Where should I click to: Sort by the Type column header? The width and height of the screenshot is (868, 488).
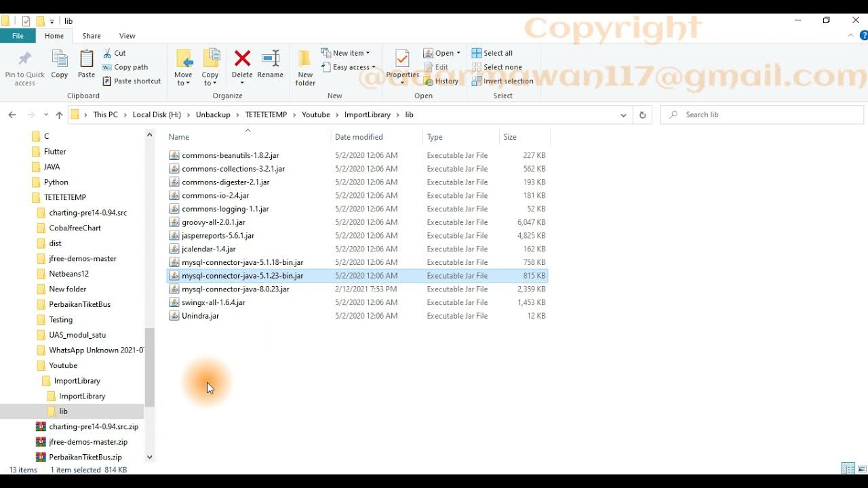pos(460,137)
